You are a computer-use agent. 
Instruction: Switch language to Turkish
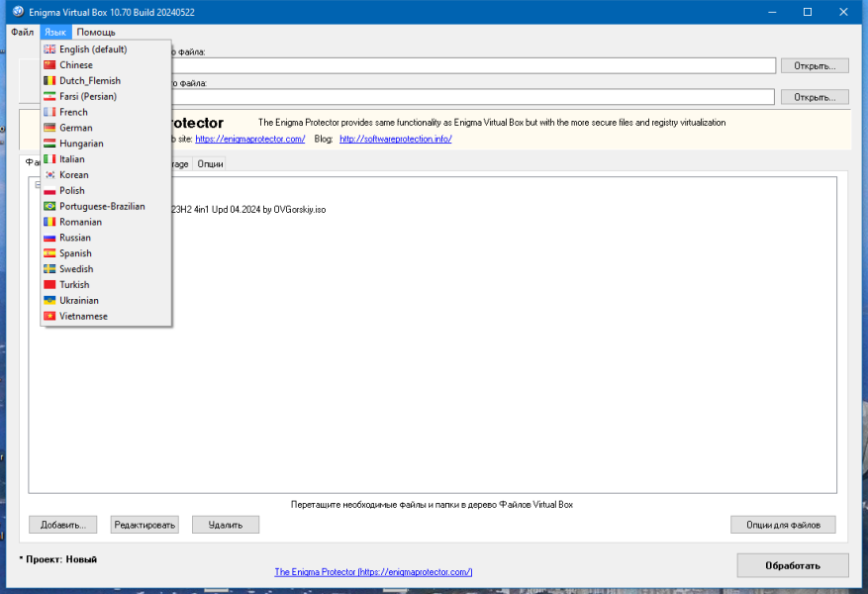[106, 284]
